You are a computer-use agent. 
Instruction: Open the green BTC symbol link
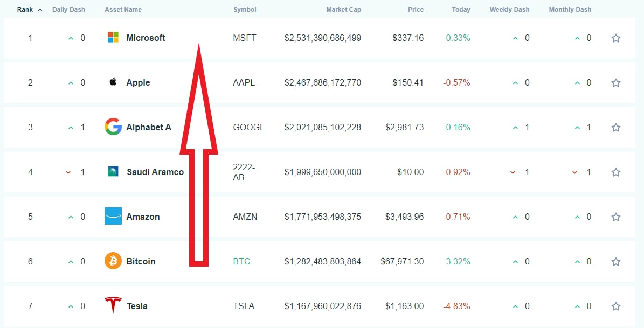coord(241,261)
